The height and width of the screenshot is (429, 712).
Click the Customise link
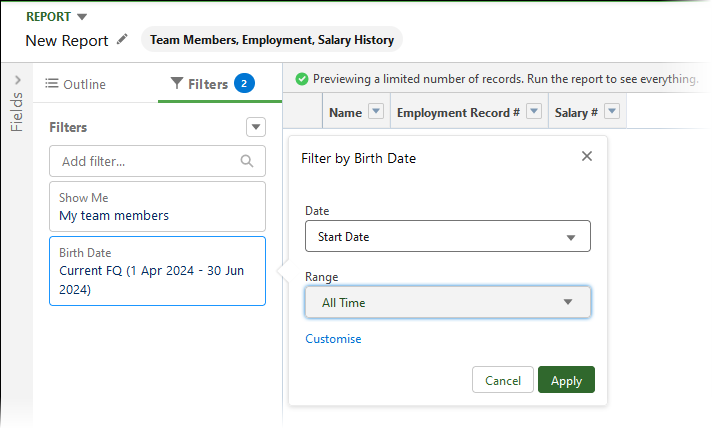click(x=333, y=339)
